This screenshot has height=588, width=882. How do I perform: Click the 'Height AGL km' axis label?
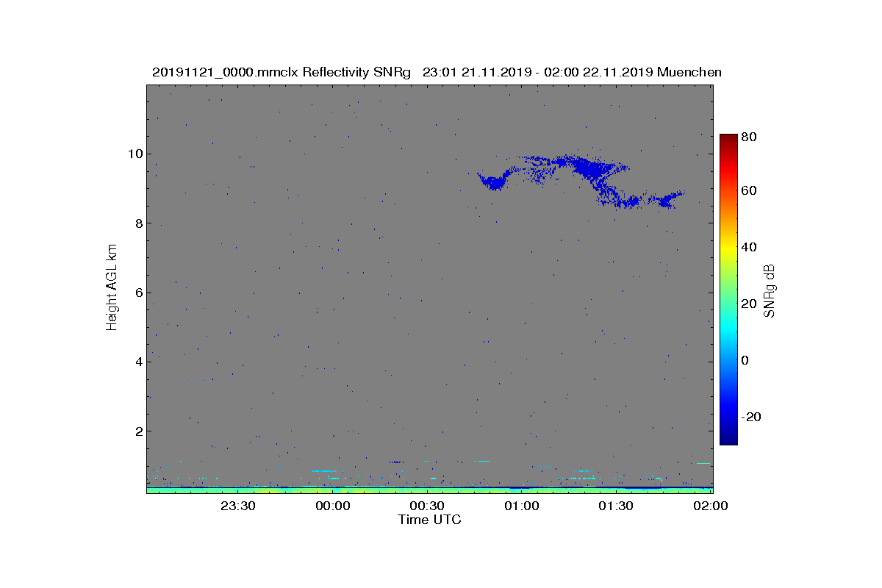(112, 288)
